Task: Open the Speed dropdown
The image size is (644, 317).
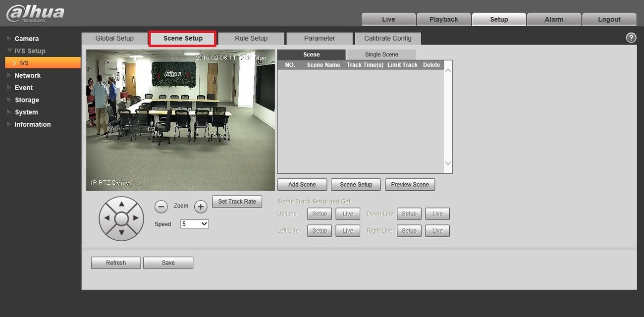Action: (195, 224)
